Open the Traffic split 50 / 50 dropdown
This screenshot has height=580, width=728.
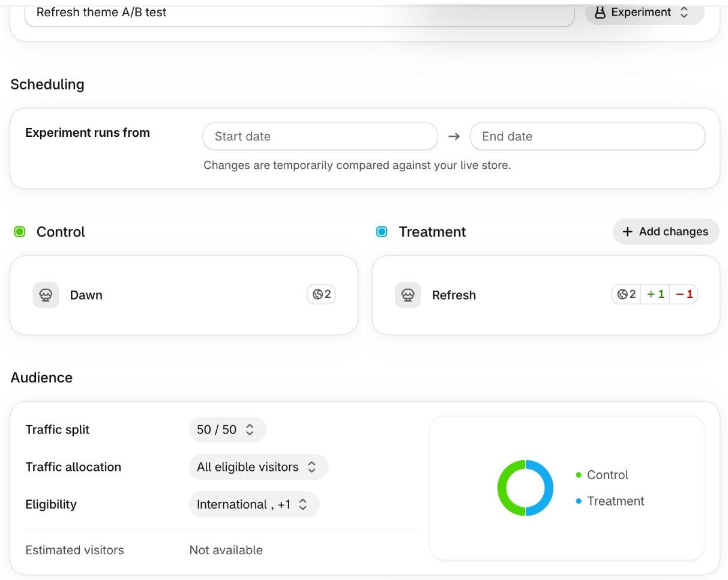[227, 430]
